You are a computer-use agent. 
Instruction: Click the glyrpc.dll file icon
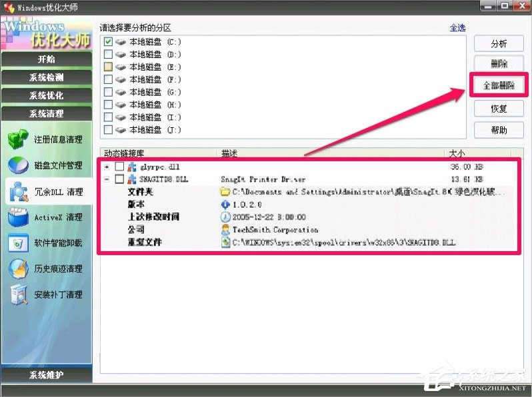click(132, 167)
